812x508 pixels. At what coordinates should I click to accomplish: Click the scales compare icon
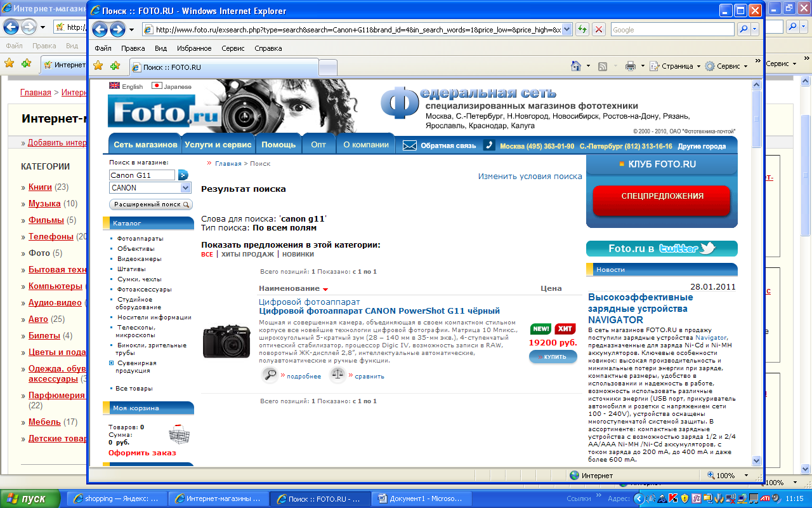coord(337,375)
